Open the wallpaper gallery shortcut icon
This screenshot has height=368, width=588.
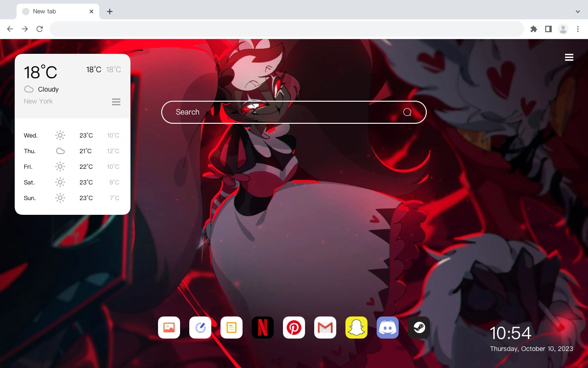point(169,328)
